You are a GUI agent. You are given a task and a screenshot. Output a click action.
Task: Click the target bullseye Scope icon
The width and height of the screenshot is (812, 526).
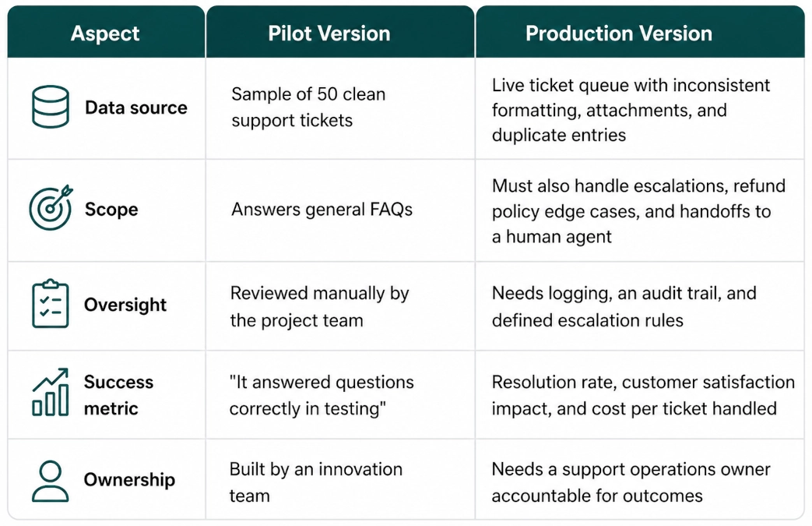tap(51, 207)
